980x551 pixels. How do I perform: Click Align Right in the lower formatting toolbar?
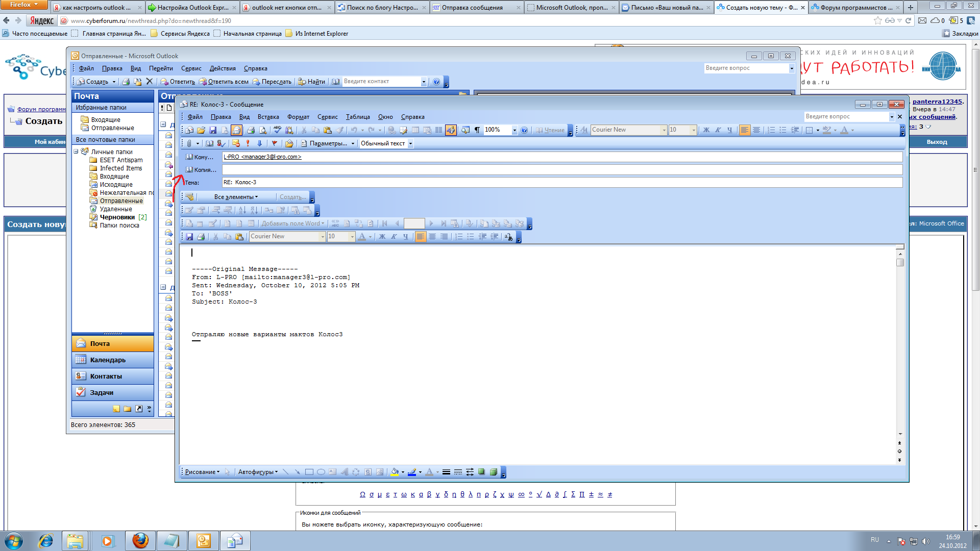click(444, 237)
